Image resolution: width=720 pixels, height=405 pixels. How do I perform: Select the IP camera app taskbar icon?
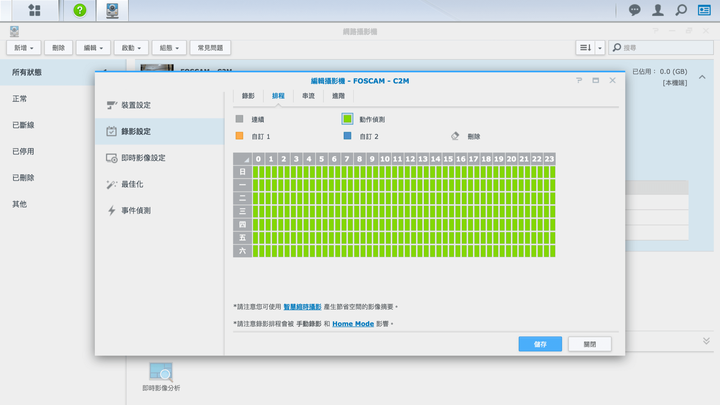(x=112, y=10)
